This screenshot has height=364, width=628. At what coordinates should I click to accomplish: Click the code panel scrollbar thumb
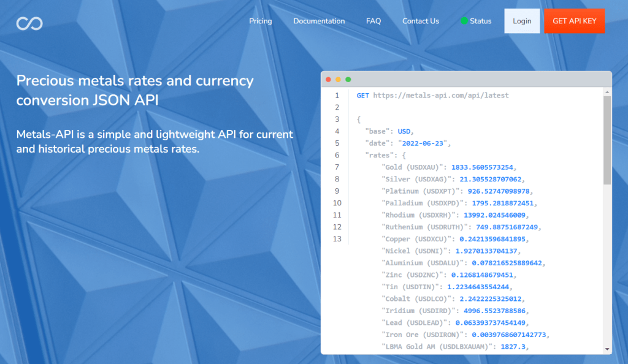coord(607,140)
